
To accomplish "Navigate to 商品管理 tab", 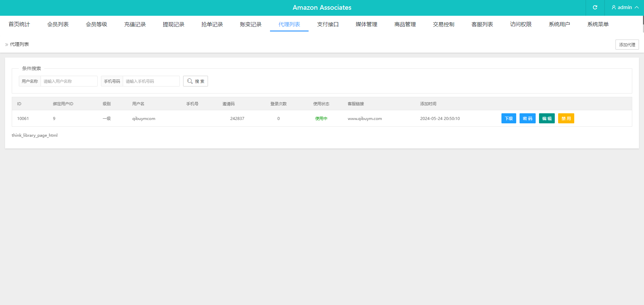I will click(x=405, y=24).
